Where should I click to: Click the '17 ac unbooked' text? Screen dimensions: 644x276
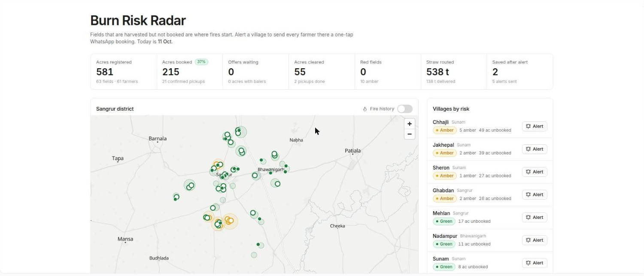[474, 221]
